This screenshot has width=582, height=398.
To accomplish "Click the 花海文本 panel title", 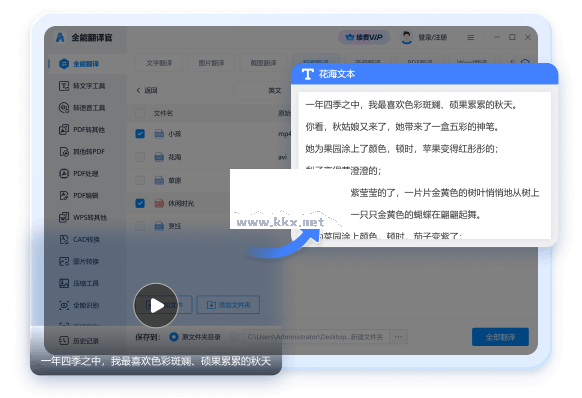I will click(x=337, y=74).
